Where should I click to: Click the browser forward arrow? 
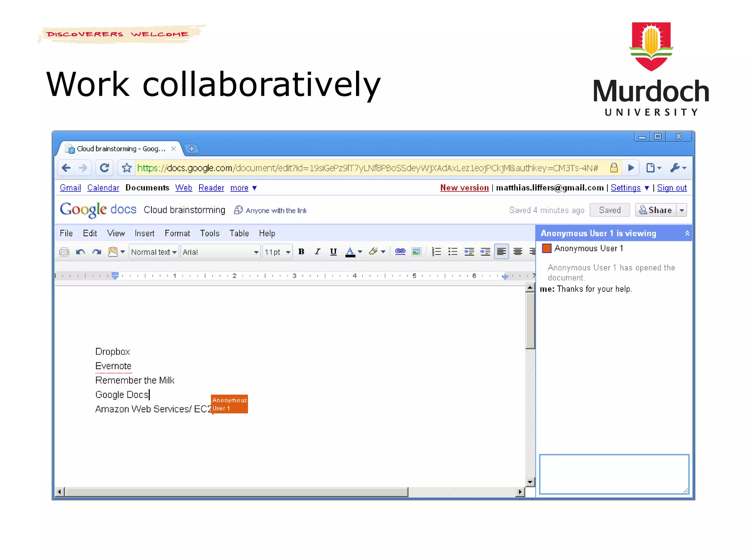pos(83,168)
